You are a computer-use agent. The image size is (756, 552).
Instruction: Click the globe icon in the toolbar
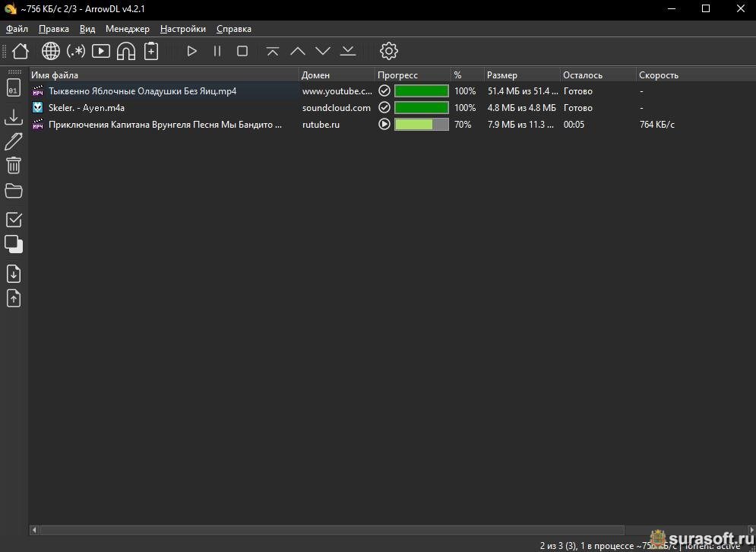(51, 51)
